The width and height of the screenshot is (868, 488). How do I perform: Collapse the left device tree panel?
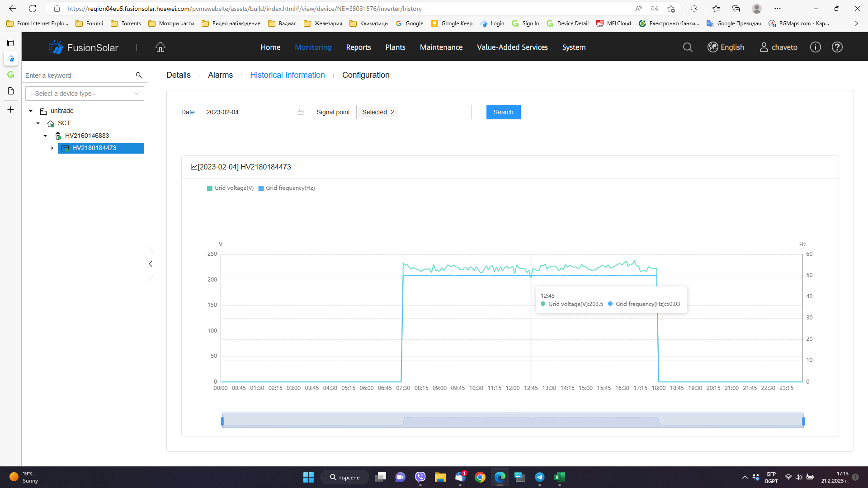click(x=151, y=264)
